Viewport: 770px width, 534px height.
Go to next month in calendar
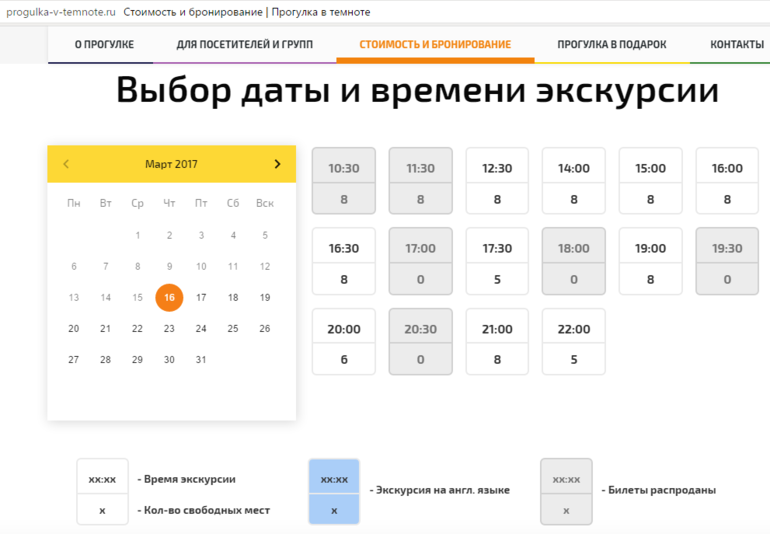[x=277, y=164]
